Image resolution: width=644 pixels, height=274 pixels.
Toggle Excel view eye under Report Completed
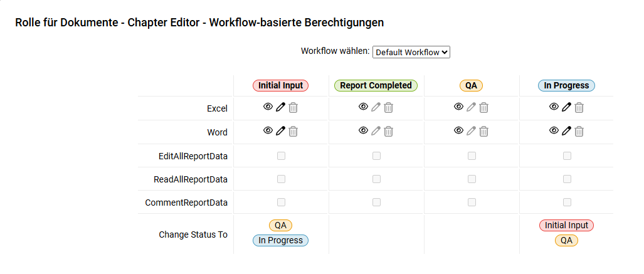click(x=363, y=107)
